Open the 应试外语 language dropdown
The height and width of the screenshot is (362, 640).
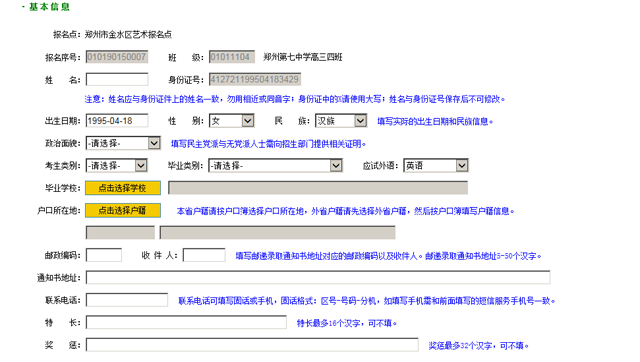[x=436, y=166]
